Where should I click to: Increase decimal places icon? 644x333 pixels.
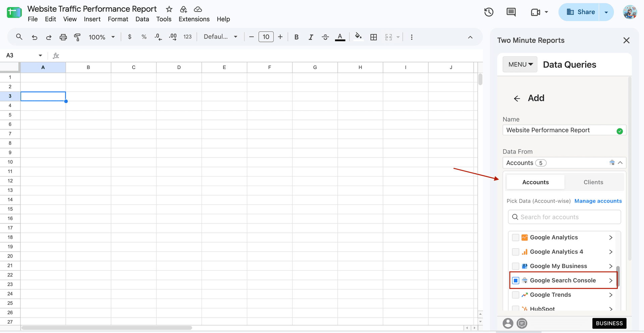(173, 37)
